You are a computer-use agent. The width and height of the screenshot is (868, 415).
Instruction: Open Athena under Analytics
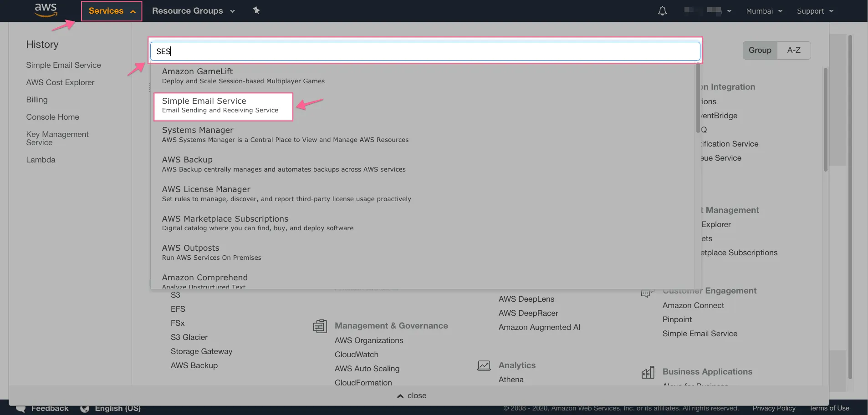tap(511, 380)
